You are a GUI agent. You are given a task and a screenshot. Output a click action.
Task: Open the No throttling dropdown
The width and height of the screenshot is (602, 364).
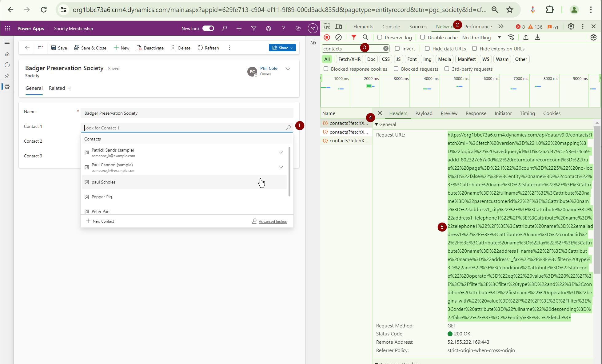(481, 38)
